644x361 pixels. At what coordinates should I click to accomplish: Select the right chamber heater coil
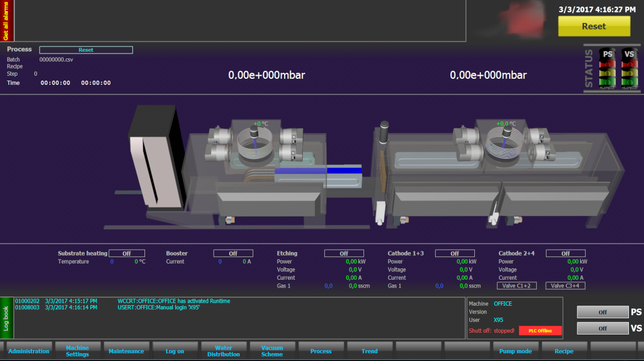[x=503, y=149]
